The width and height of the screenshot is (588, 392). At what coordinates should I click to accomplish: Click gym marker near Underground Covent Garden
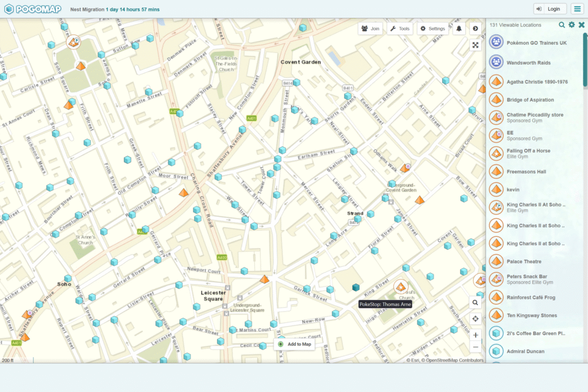(420, 200)
